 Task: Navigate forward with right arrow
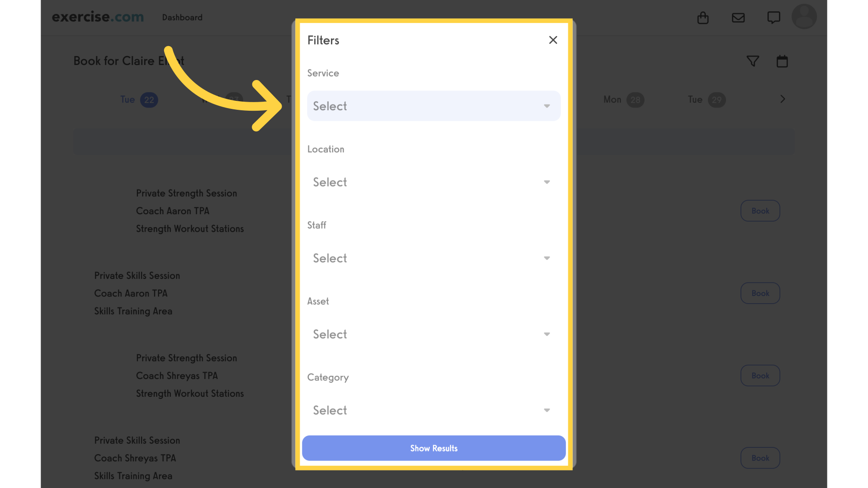(x=783, y=99)
